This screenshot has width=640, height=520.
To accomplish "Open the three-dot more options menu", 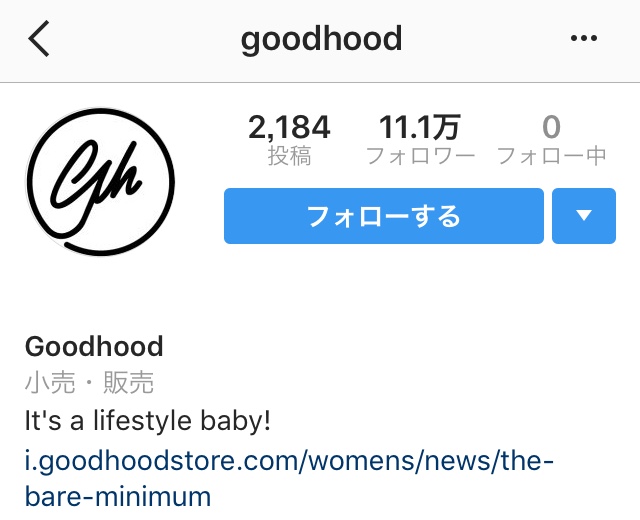I will pyautogui.click(x=584, y=38).
